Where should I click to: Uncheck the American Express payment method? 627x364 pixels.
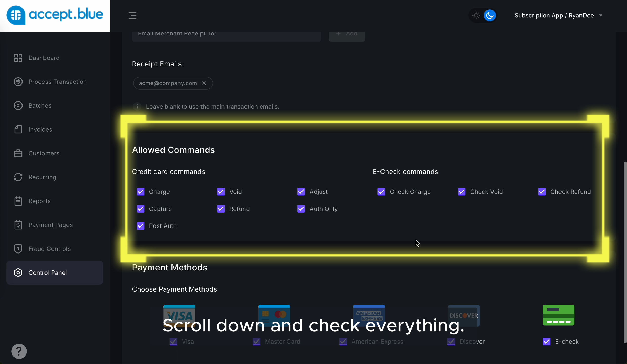pyautogui.click(x=343, y=342)
